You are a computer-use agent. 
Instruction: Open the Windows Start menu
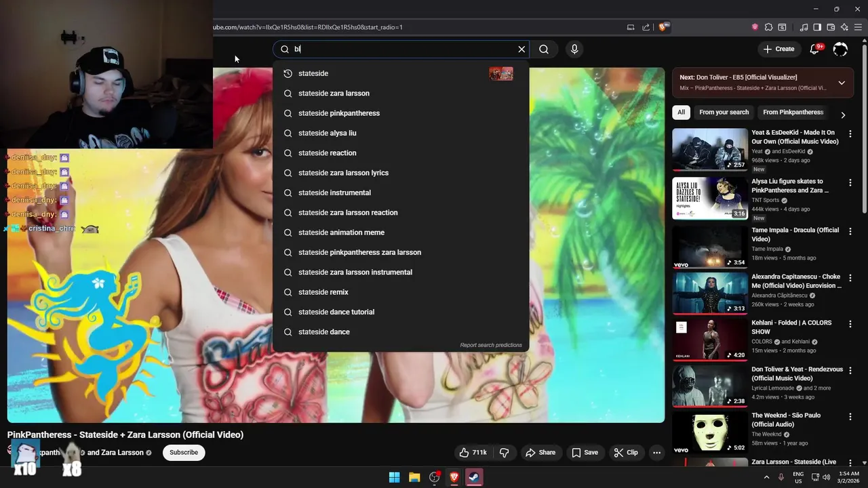pos(394,477)
